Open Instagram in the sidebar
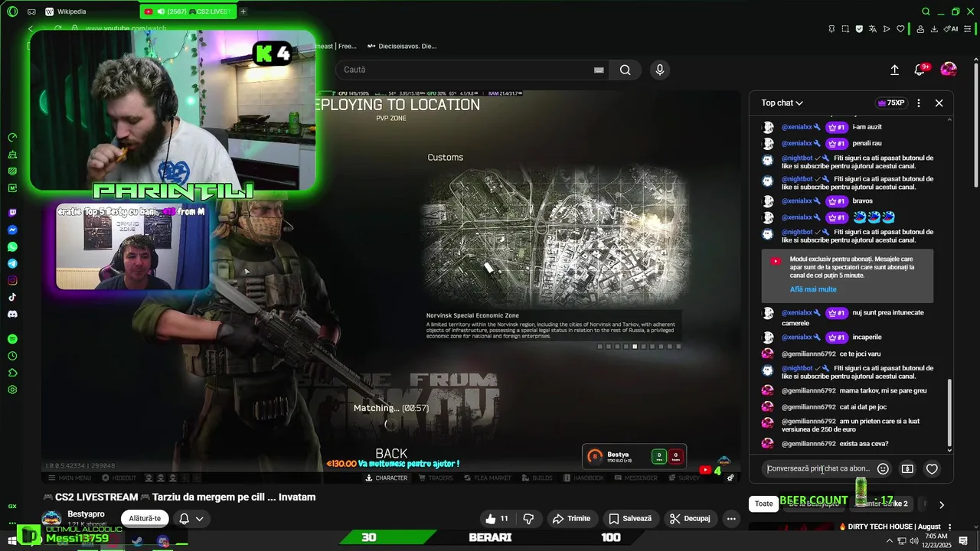The width and height of the screenshot is (980, 551). (x=12, y=280)
